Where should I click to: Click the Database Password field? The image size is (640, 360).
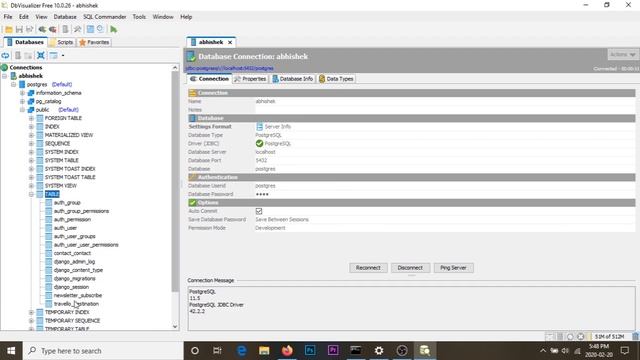point(445,194)
